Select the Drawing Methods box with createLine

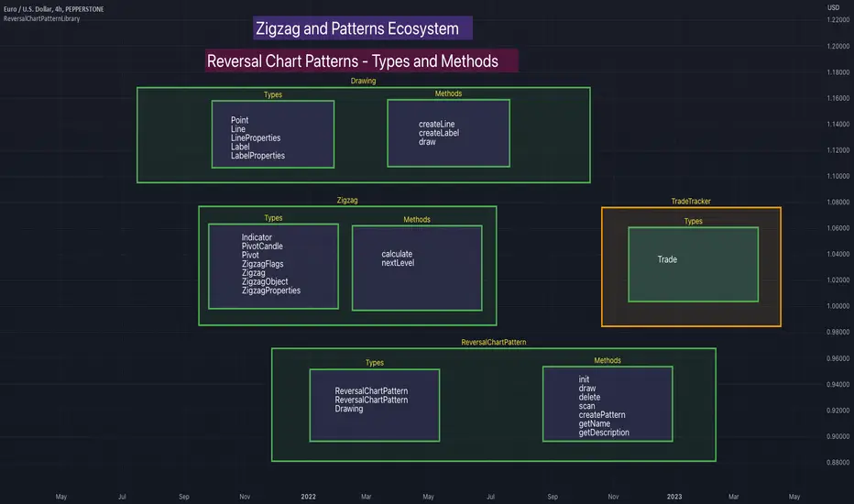[448, 133]
